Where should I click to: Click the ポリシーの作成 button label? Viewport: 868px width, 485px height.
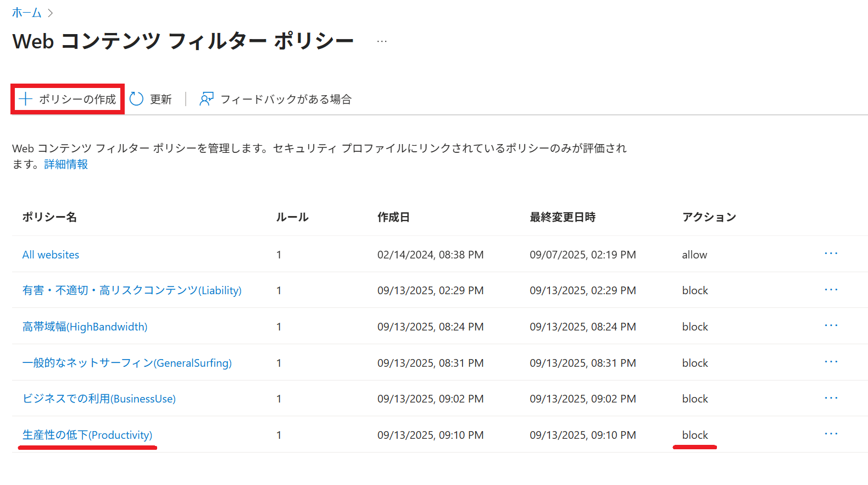[77, 99]
